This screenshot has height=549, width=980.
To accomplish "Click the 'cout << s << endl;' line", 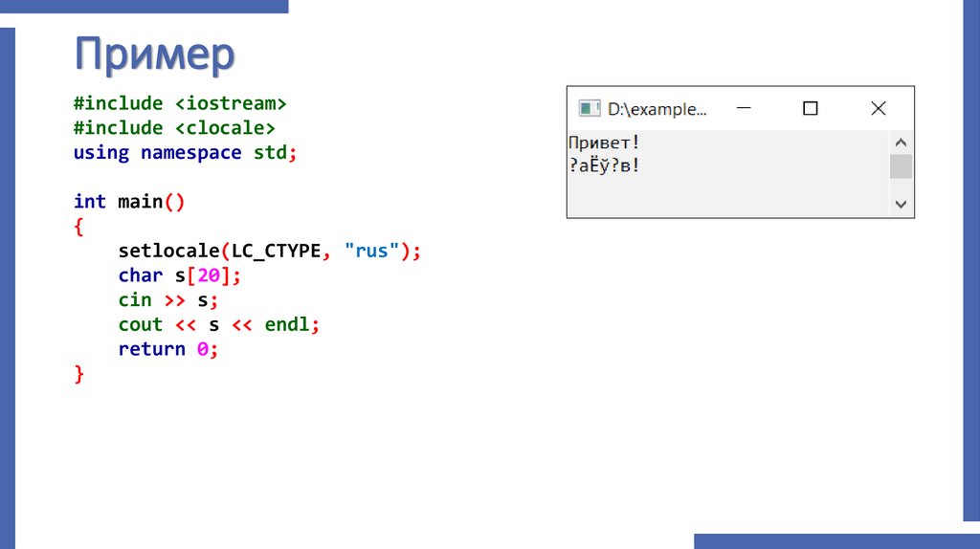I will point(219,325).
